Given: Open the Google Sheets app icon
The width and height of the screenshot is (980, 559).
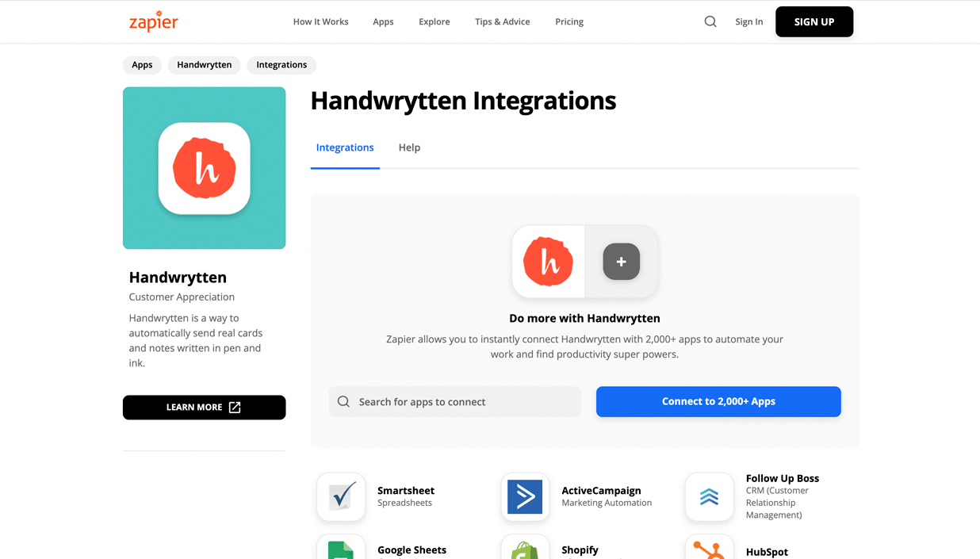Looking at the screenshot, I should click(x=341, y=549).
